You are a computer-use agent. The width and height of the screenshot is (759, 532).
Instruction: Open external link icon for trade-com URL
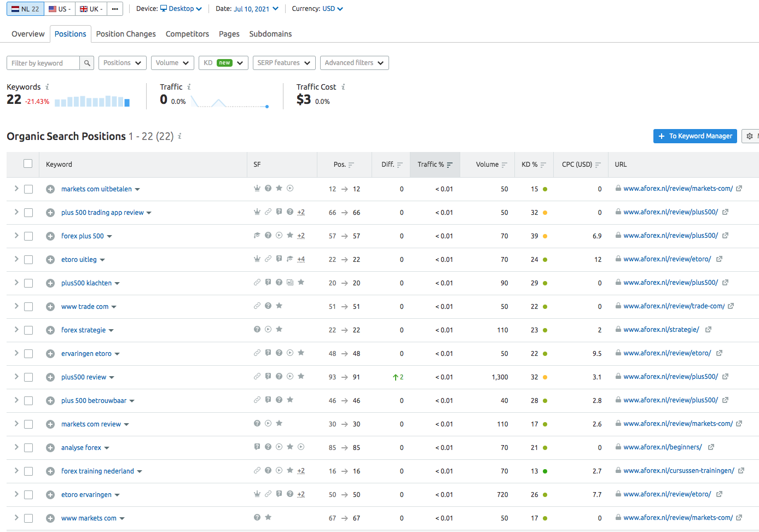point(731,306)
